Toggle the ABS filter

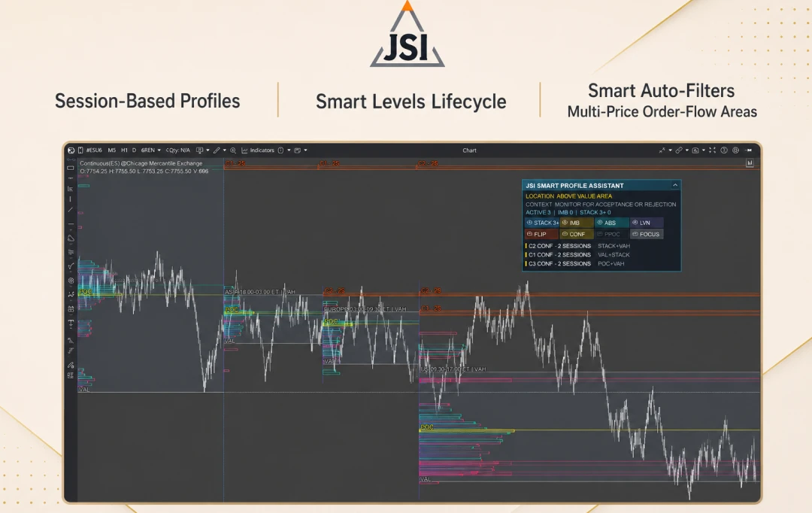point(611,223)
